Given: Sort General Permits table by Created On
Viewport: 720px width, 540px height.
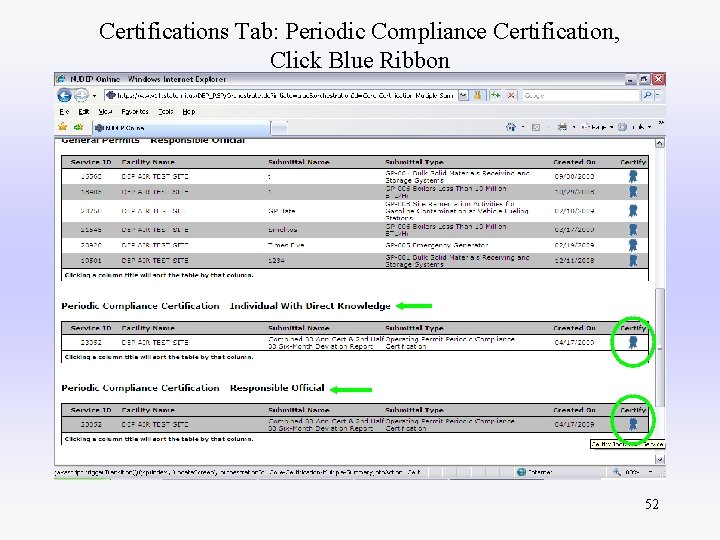Looking at the screenshot, I should [574, 162].
